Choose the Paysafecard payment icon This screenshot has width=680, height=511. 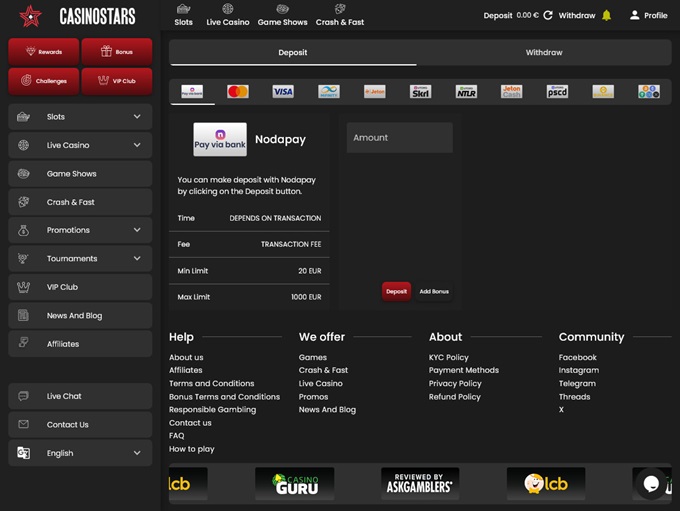557,91
